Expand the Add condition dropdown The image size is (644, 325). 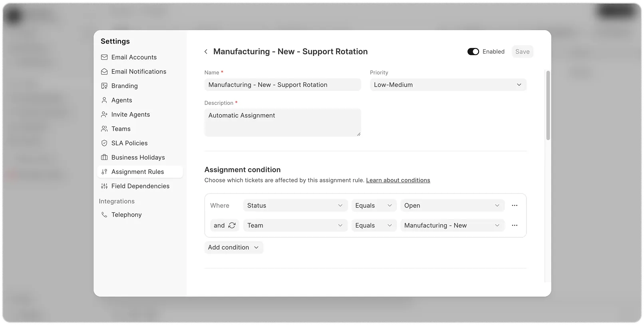point(233,247)
